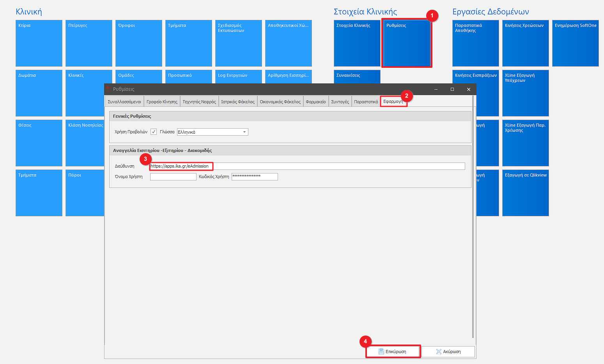Switch to the Συναλλασσόμενοι tab

click(124, 102)
